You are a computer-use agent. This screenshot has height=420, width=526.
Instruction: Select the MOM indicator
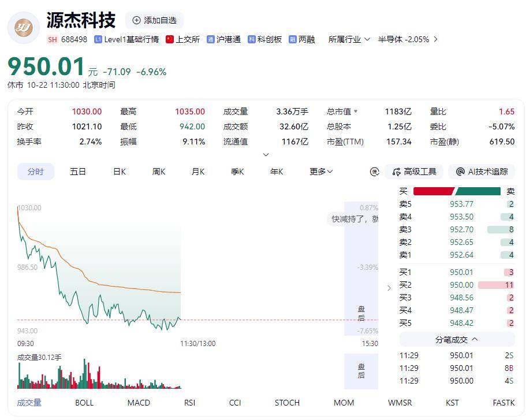[x=344, y=403]
